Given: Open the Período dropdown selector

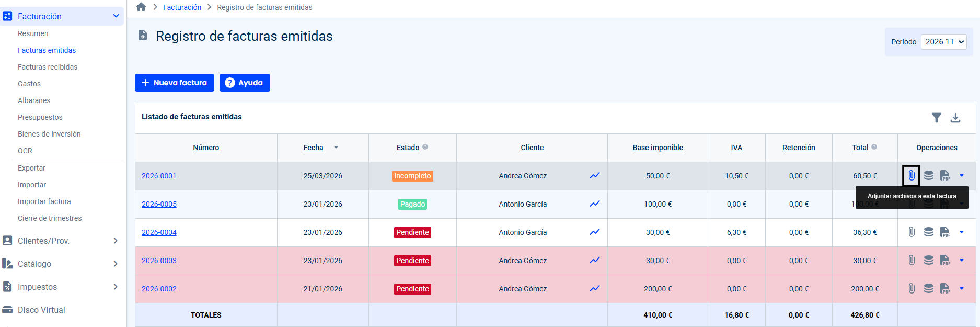Looking at the screenshot, I should coord(943,42).
